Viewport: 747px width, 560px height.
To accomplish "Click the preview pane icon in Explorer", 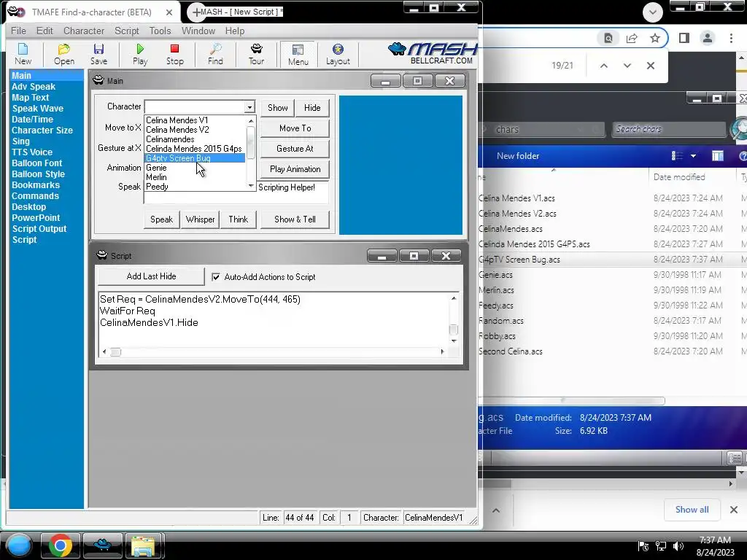I will coord(718,156).
